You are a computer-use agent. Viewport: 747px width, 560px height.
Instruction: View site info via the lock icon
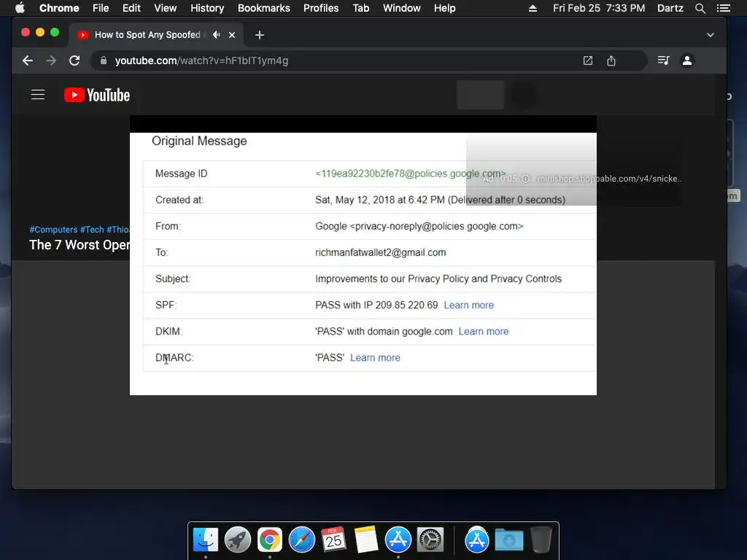point(104,61)
